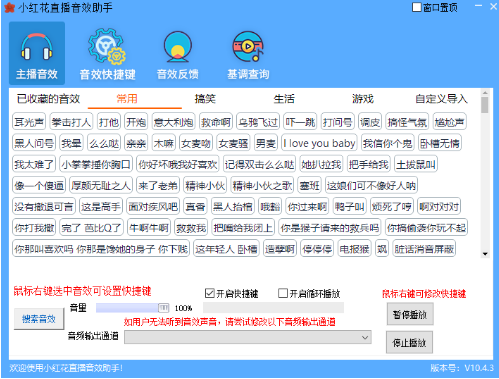Switch to the 搞笑 tab
The width and height of the screenshot is (499, 379).
click(205, 99)
